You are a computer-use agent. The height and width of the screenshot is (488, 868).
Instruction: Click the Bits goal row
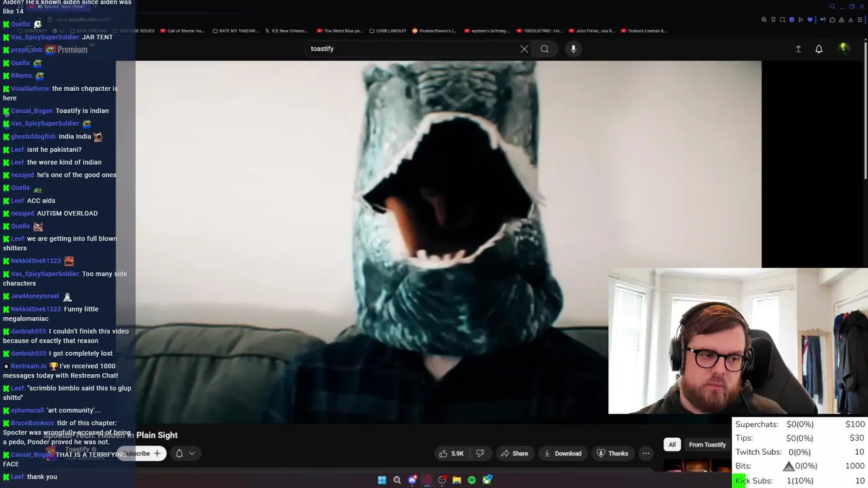(800, 466)
